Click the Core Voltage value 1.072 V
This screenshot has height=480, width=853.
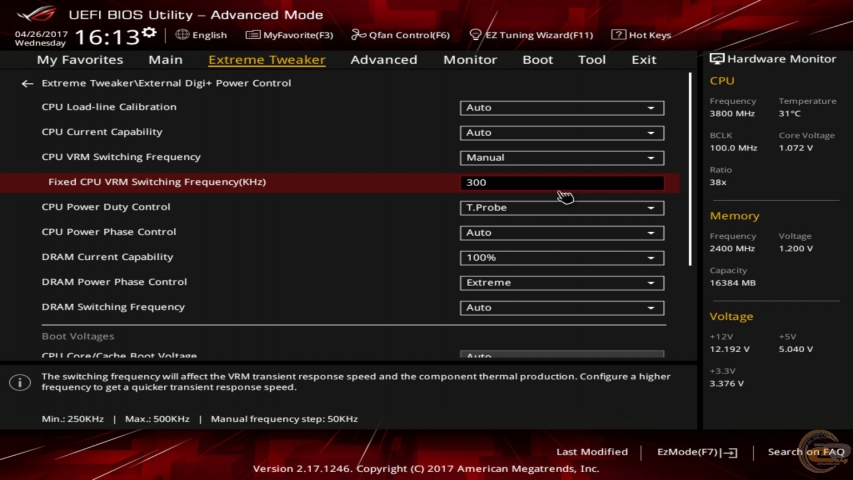point(795,148)
